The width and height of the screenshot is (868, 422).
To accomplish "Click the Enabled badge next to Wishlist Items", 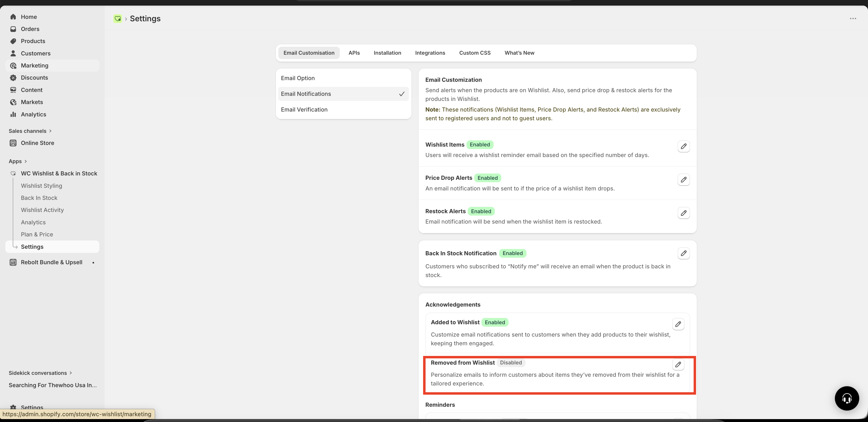I will (480, 145).
